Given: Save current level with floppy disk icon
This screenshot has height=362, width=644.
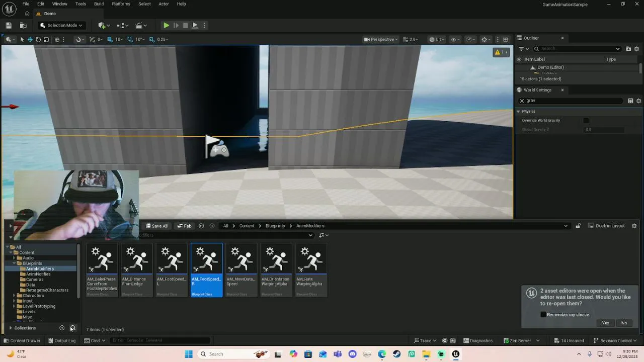Looking at the screenshot, I should point(9,25).
